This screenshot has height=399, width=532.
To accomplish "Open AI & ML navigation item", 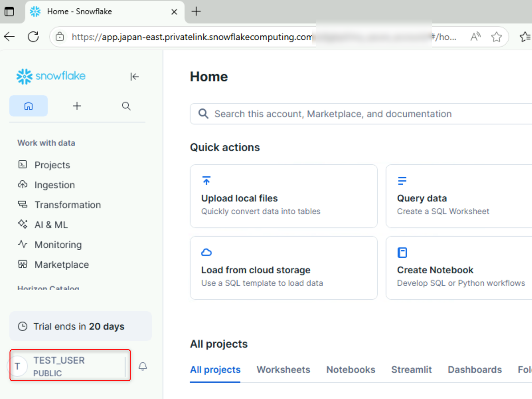I will pyautogui.click(x=51, y=225).
